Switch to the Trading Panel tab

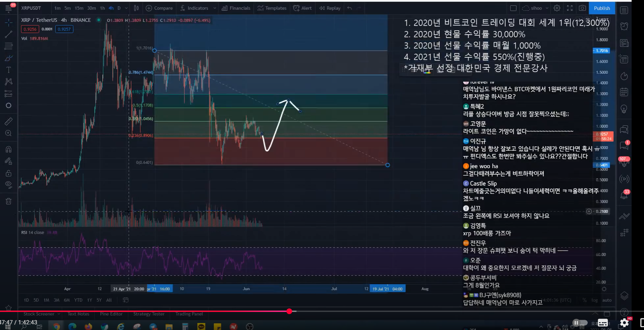pyautogui.click(x=189, y=314)
